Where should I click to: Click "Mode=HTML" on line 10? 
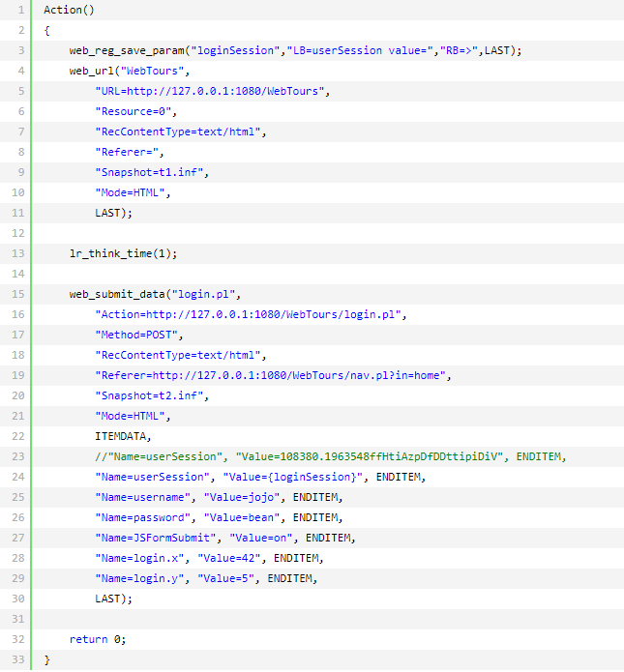[130, 192]
